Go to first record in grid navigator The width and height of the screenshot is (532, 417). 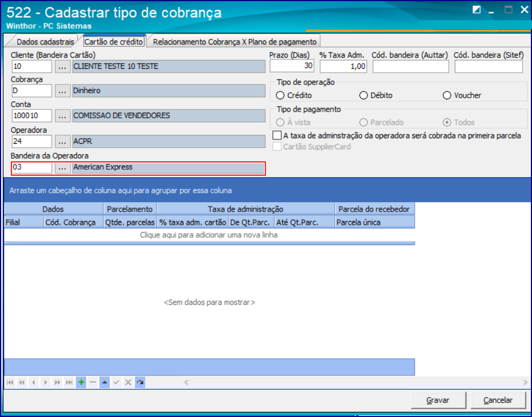(10, 383)
